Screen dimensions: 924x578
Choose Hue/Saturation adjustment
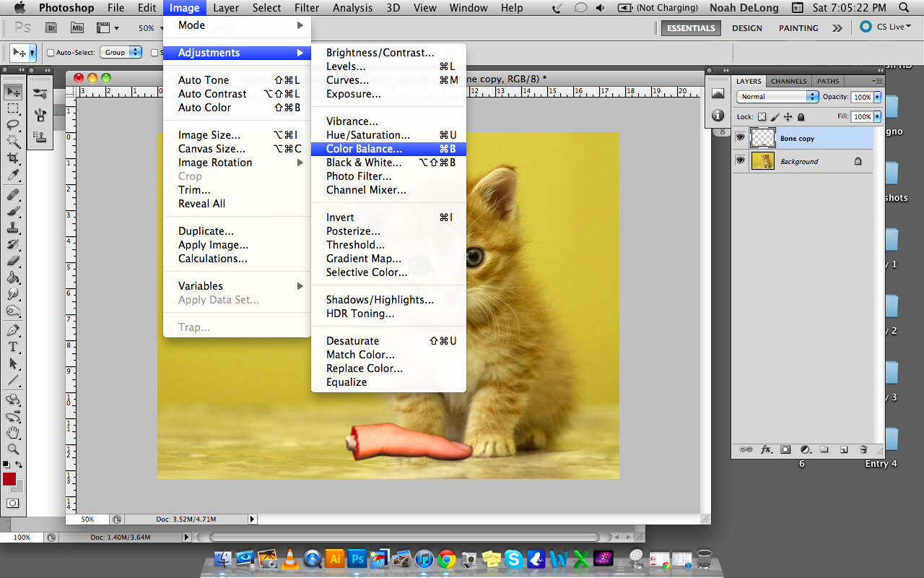(x=388, y=135)
